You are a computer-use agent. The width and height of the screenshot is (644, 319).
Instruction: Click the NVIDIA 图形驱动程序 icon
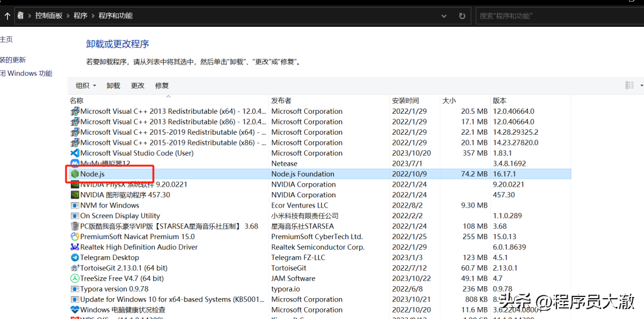pos(75,195)
